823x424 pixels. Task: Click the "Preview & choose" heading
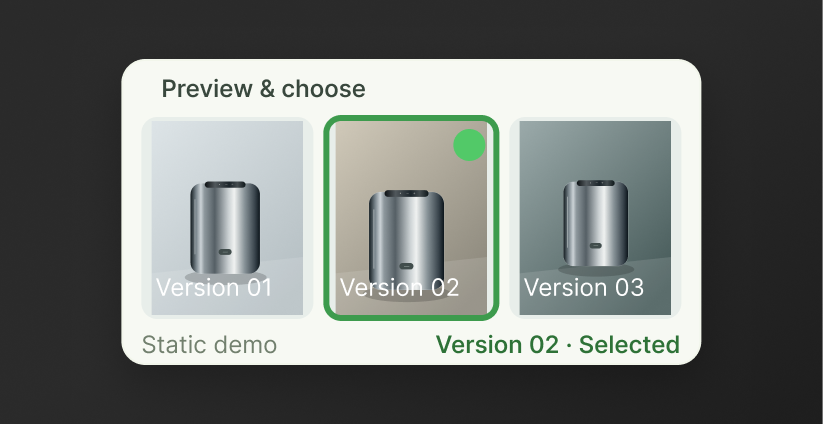263,89
